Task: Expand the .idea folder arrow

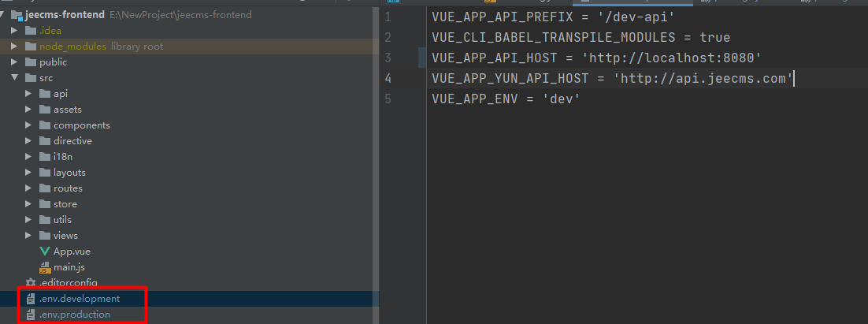Action: (x=14, y=31)
